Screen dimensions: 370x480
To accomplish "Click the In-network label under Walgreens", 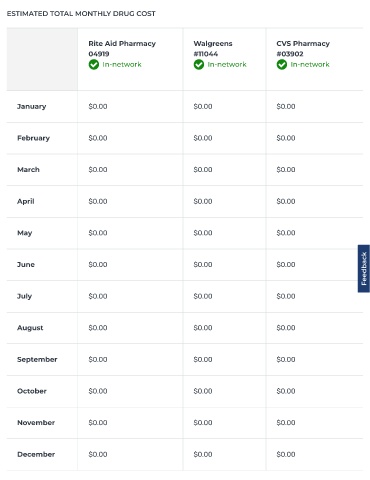I will coord(227,64).
